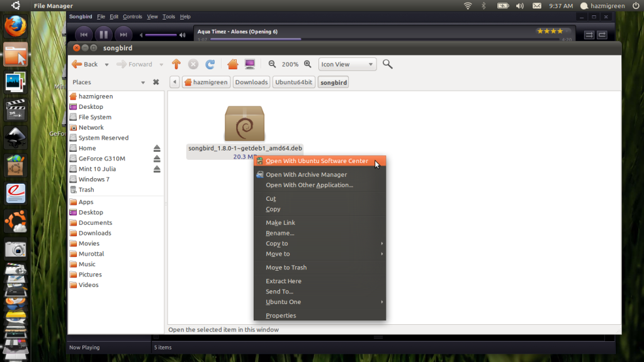Viewport: 644px width, 362px height.
Task: Open Songbird Controls menu
Action: pyautogui.click(x=132, y=17)
